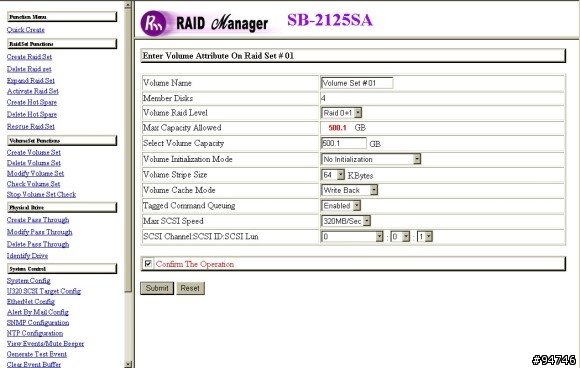Viewport: 580px width, 368px height.
Task: Expand the Volume Stripe Size dropdown
Action: click(333, 175)
